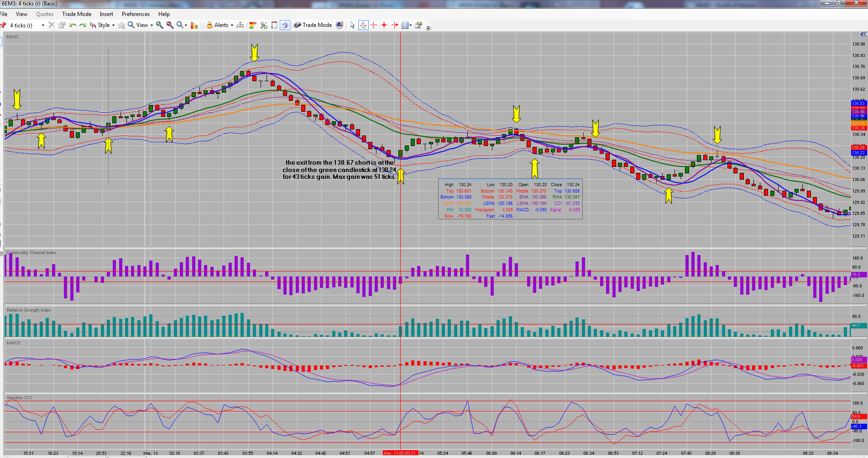Restore down the chart window
Viewport: 868px width, 458px height.
coord(838,3)
